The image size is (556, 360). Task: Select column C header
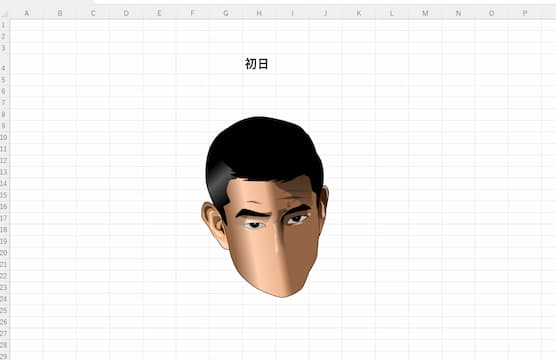pos(93,13)
